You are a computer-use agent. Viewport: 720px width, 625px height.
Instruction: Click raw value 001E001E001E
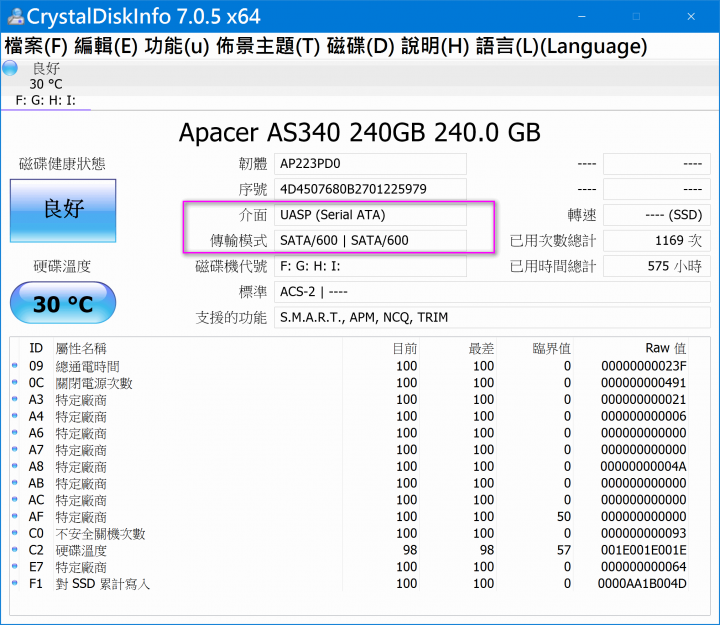pos(644,550)
